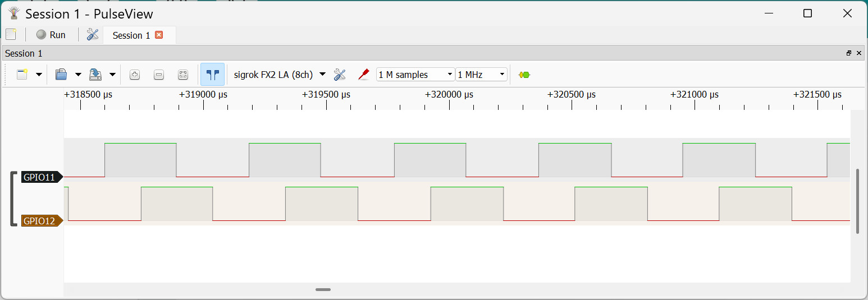Viewport: 868px width, 300px height.
Task: Click the +319000 µs ruler mark
Action: coord(203,94)
